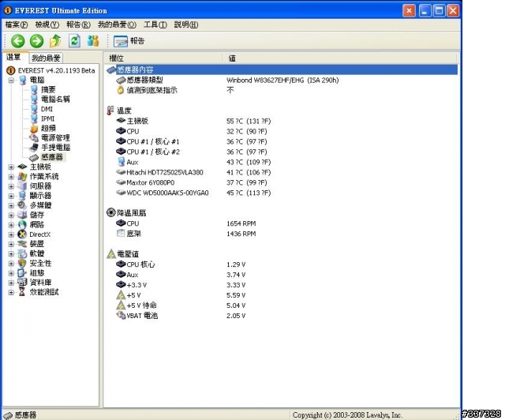Click the 安全性 shield icon in tree
This screenshot has height=420, width=505.
coord(22,264)
